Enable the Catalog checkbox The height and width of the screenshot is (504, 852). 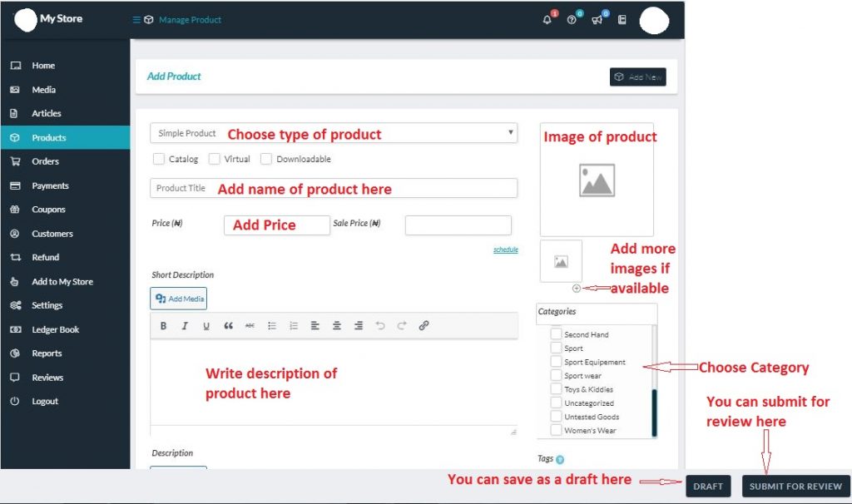tap(159, 159)
